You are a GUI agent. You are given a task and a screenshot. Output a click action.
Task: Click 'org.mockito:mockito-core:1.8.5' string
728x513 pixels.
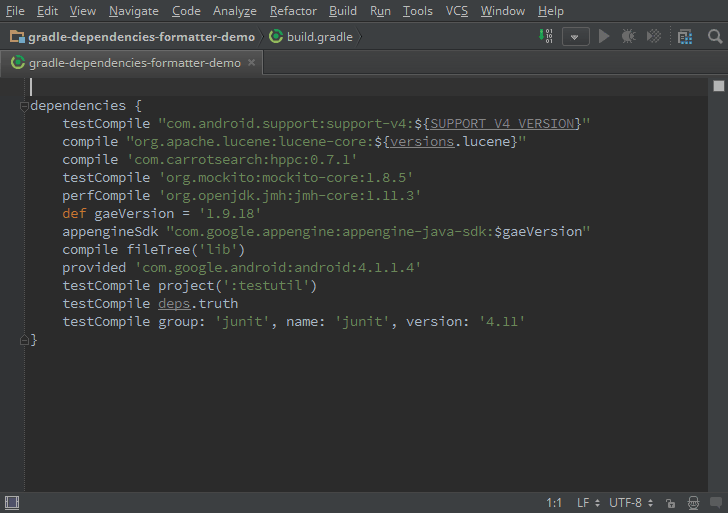pos(286,178)
